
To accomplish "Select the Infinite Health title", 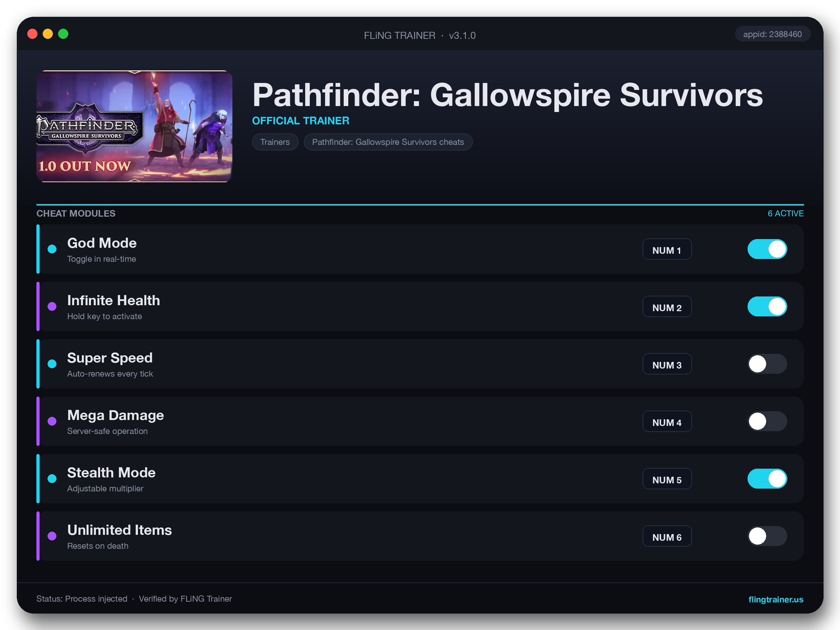I will [113, 300].
